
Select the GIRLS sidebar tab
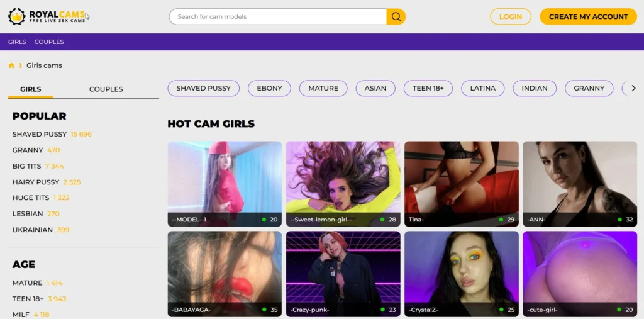click(x=30, y=89)
